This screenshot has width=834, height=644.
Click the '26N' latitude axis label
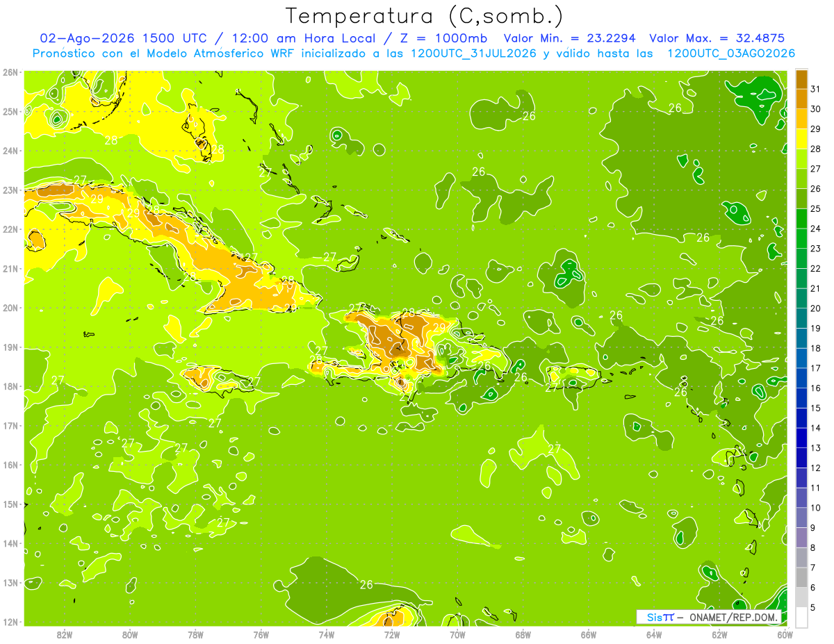[x=10, y=72]
